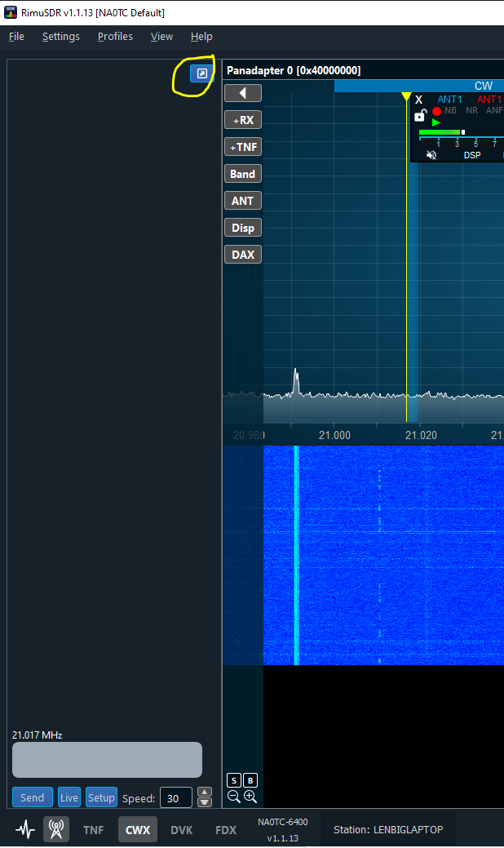Screen dimensions: 504x848
Task: Click the S zoom-to-segment icon
Action: tap(234, 780)
